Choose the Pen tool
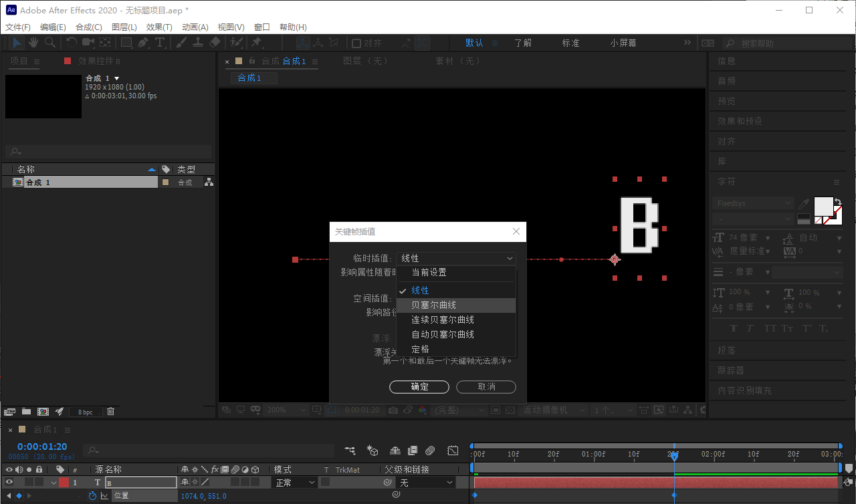This screenshot has height=504, width=856. 143,42
